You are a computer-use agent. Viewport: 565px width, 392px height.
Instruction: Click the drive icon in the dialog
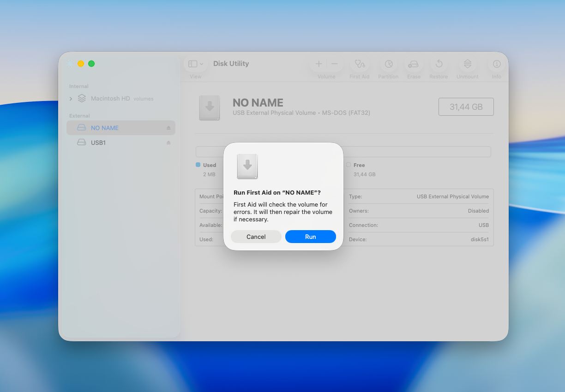[247, 166]
